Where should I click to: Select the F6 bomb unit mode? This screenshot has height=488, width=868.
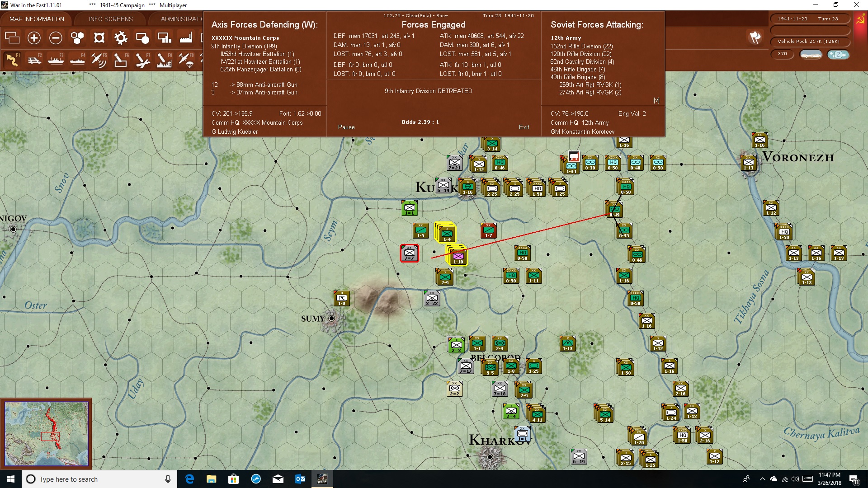coord(121,60)
